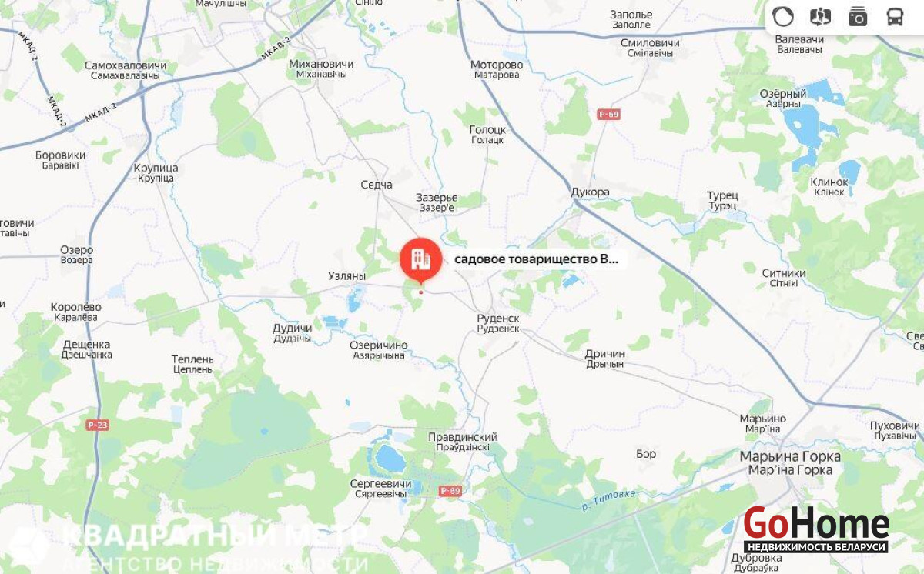
Task: Select Руденск town label
Action: tap(498, 318)
